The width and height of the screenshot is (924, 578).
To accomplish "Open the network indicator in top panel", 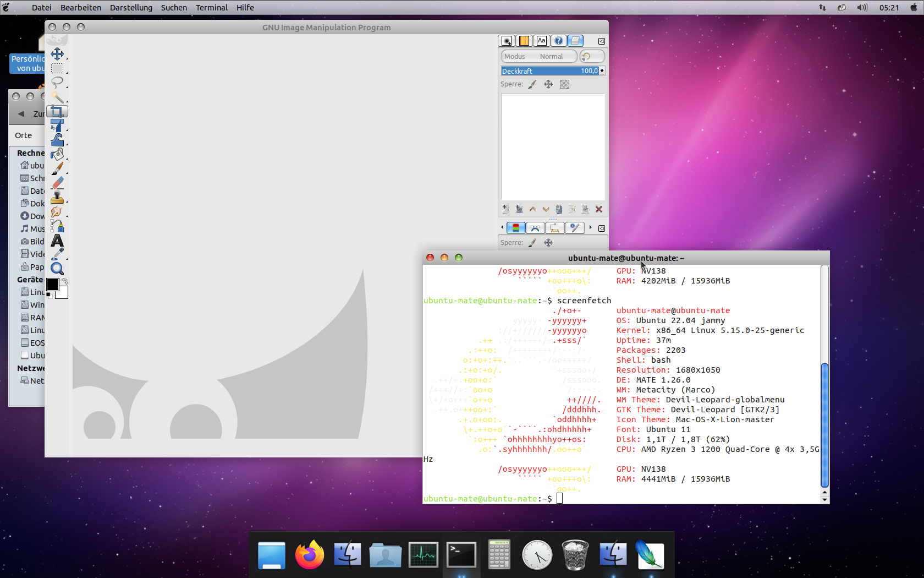I will 822,8.
